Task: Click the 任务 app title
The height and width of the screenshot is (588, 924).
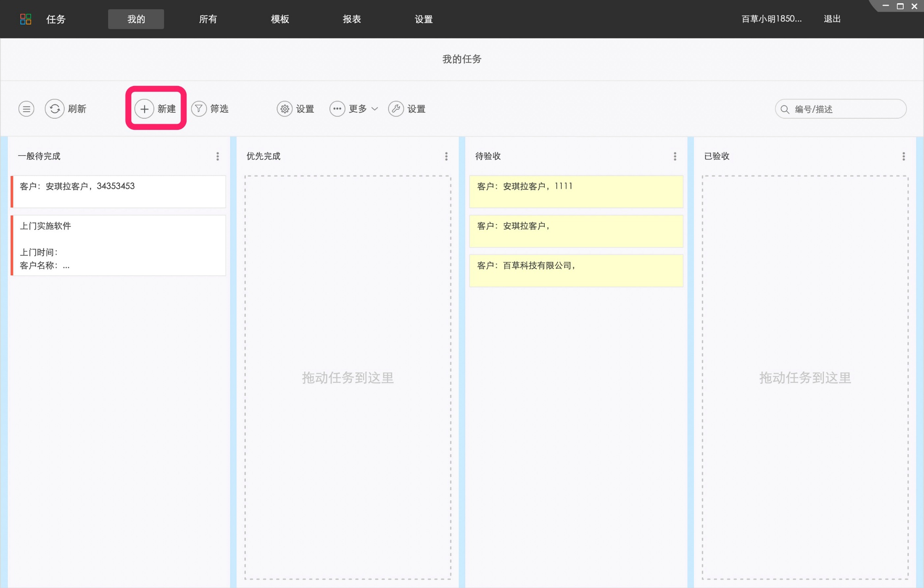Action: (56, 19)
